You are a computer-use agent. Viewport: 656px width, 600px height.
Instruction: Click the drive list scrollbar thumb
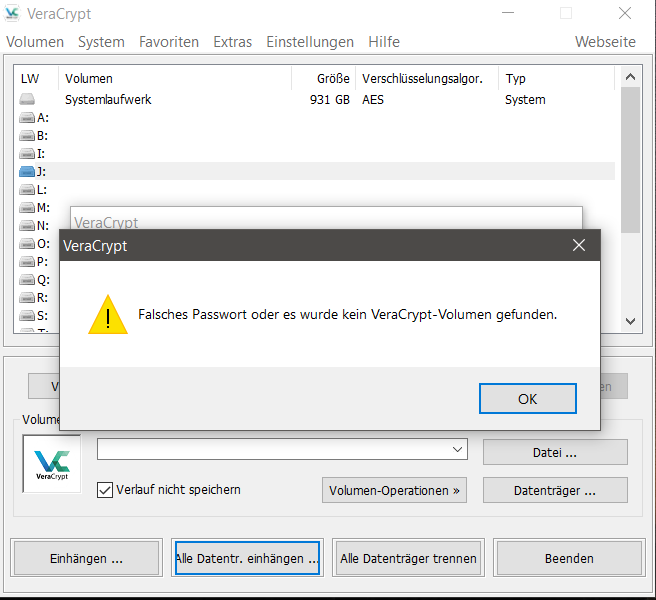[x=630, y=160]
